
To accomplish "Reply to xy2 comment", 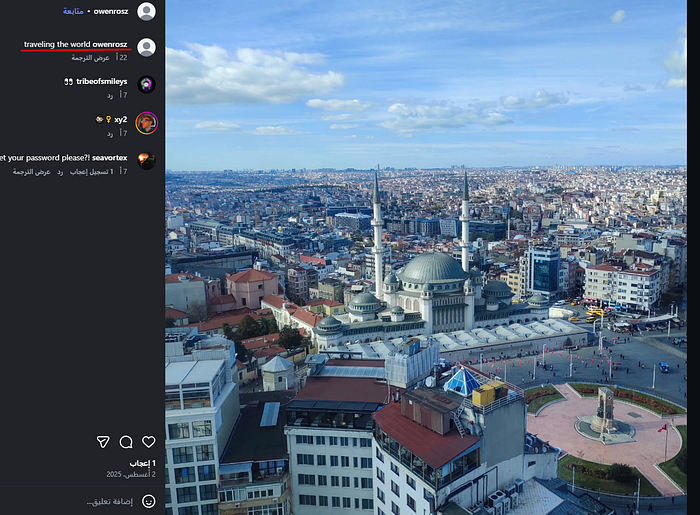I will (110, 133).
